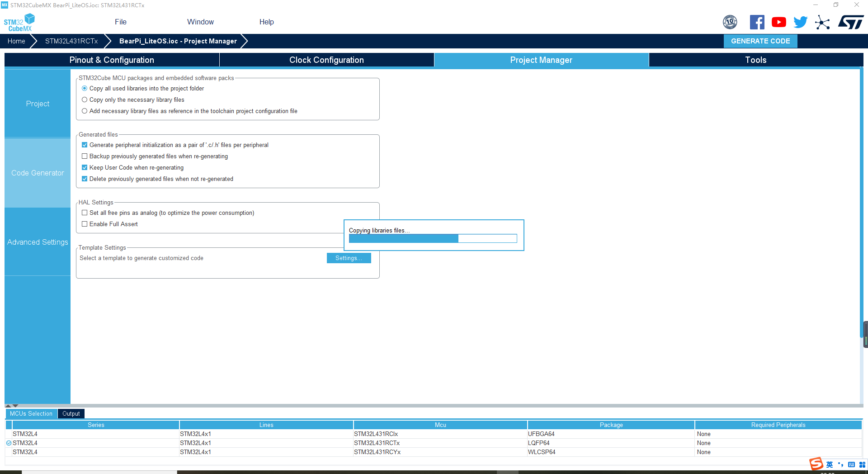Open the Help menu
868x474 pixels.
click(x=266, y=22)
